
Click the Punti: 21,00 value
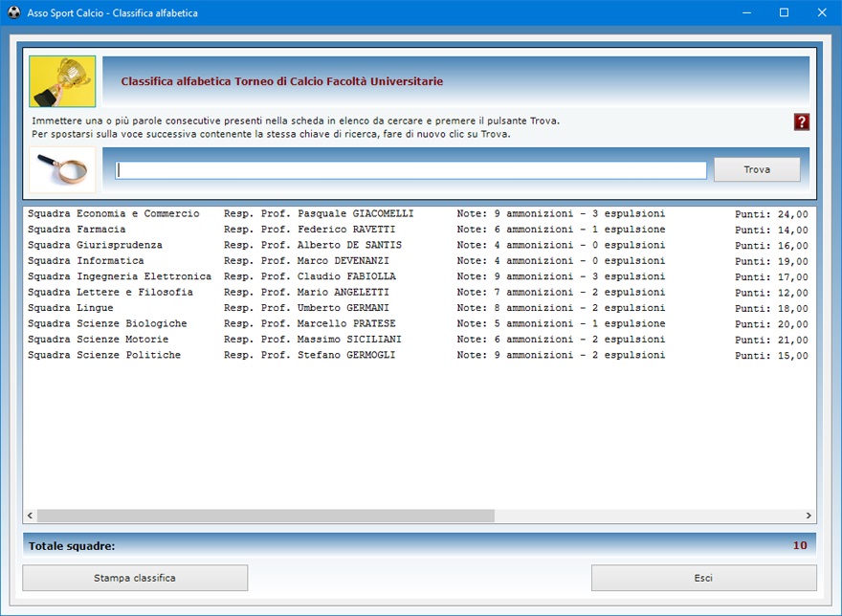771,340
